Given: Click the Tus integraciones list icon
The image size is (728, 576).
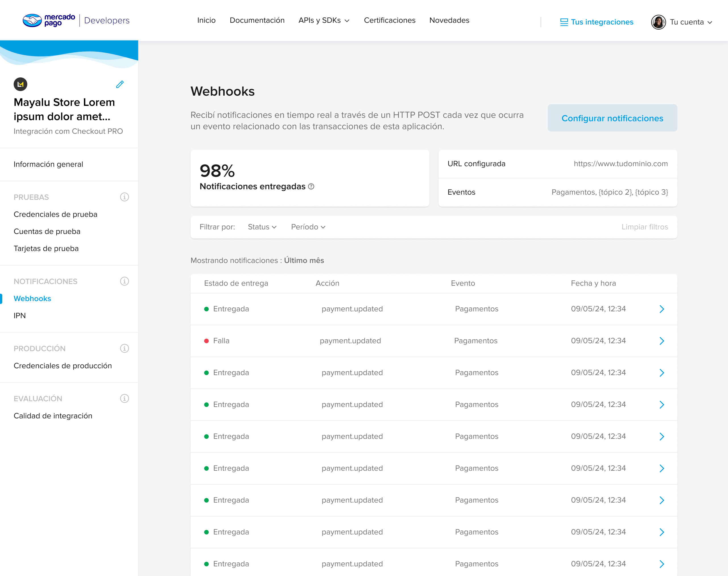Looking at the screenshot, I should pos(564,22).
